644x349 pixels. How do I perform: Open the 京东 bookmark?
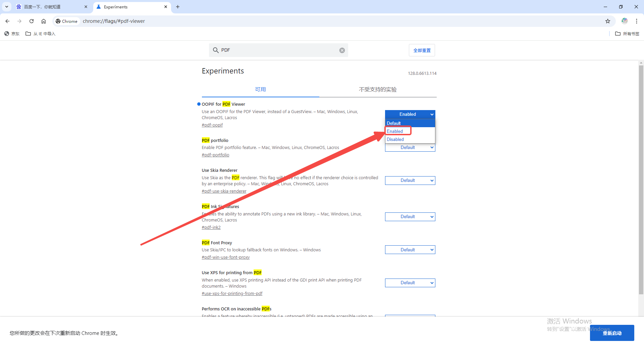pyautogui.click(x=12, y=34)
